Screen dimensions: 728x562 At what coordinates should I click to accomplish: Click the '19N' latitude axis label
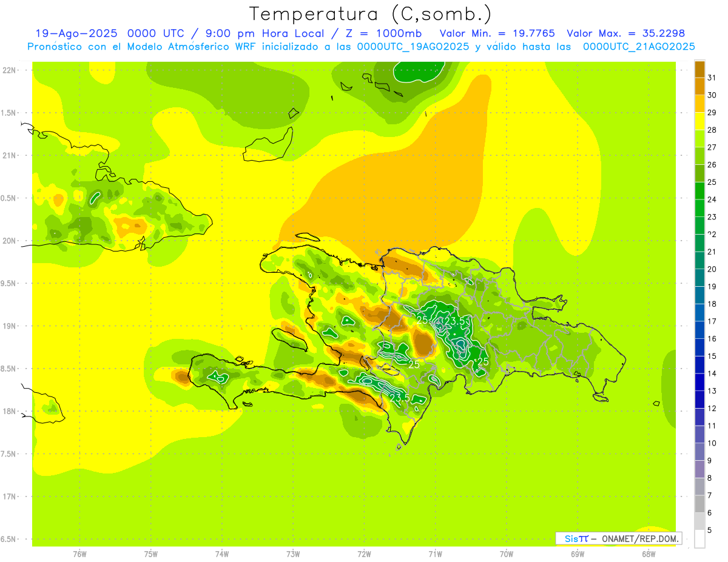pos(10,326)
